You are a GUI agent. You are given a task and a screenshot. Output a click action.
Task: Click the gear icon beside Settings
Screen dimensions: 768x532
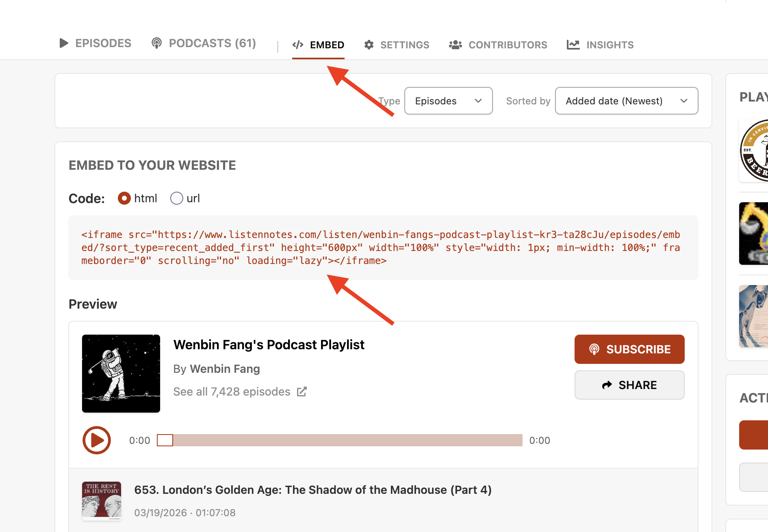369,45
